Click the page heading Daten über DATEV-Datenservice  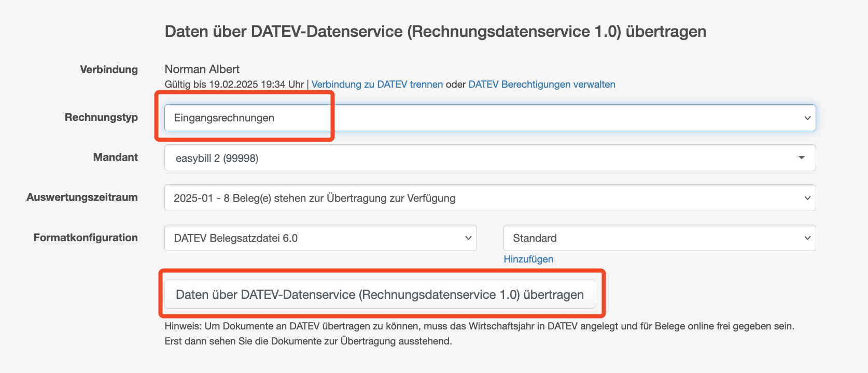(436, 32)
